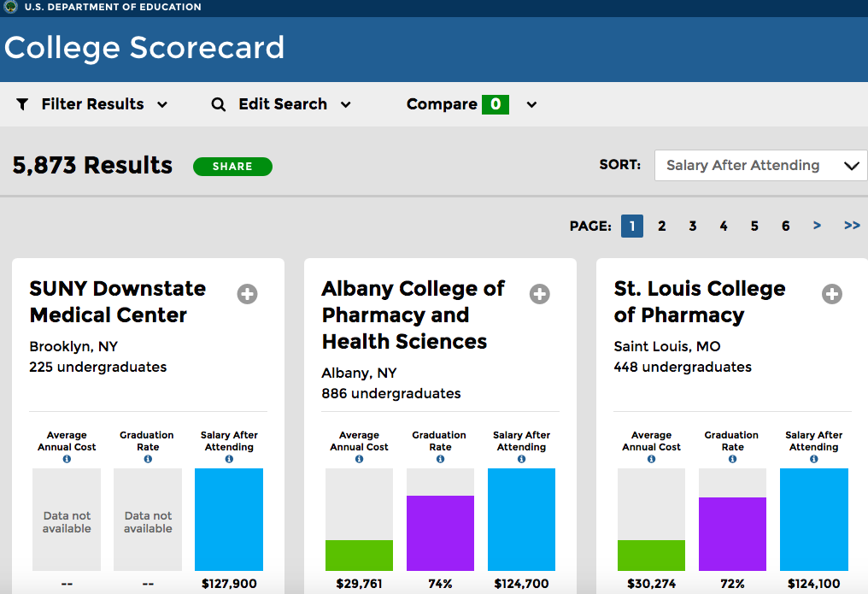Viewport: 868px width, 594px height.
Task: Click the magnifying glass search icon
Action: tap(219, 104)
